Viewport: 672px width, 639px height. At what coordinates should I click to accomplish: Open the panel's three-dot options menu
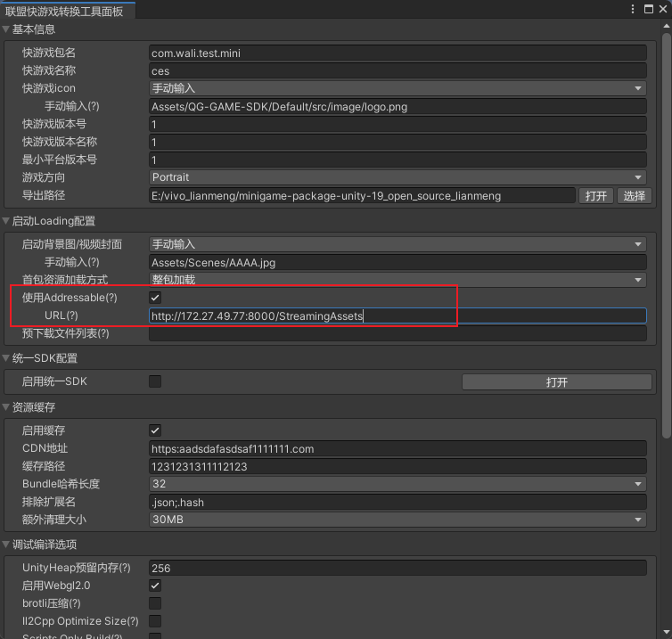coord(632,9)
